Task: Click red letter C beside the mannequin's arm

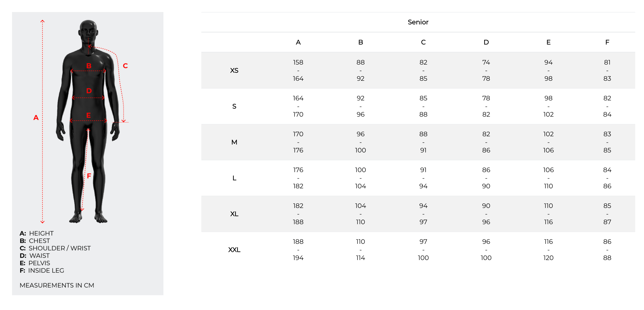Action: tap(125, 66)
